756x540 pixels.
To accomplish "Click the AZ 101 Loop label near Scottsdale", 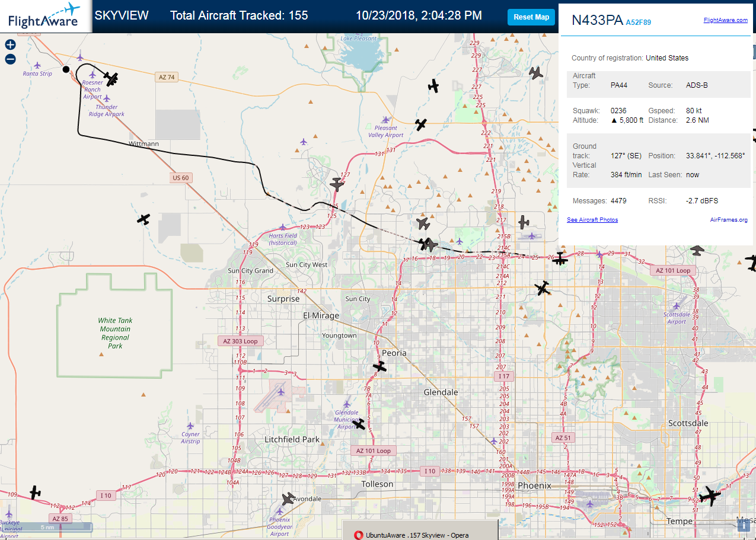I will coord(673,270).
